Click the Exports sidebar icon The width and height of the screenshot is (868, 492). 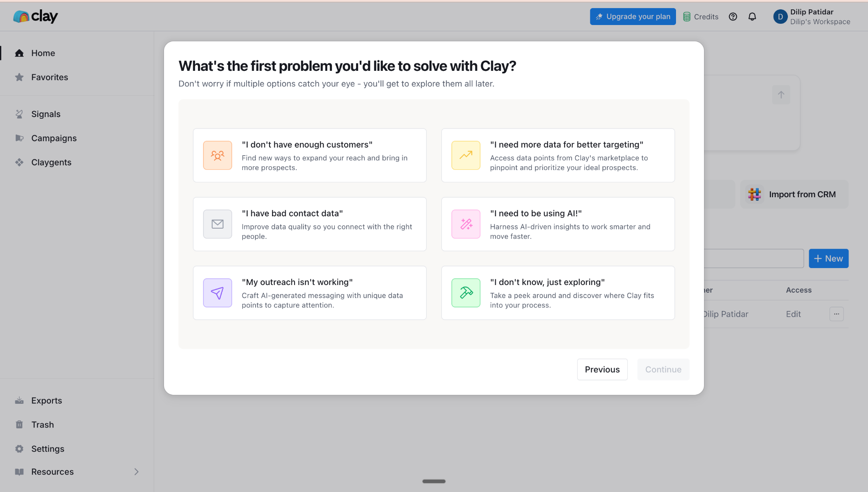(x=19, y=400)
